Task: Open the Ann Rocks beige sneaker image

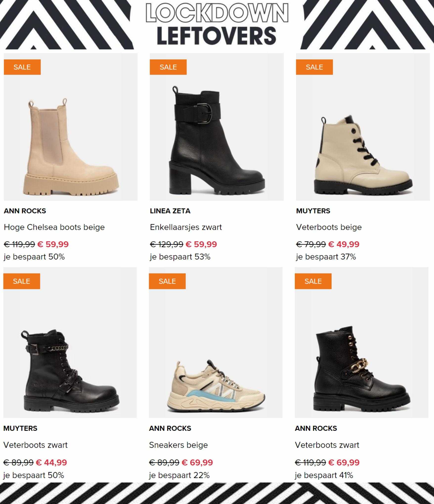Action: point(216,342)
